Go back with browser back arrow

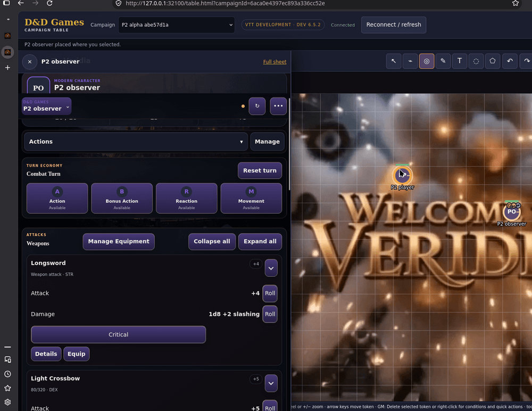(x=21, y=3)
